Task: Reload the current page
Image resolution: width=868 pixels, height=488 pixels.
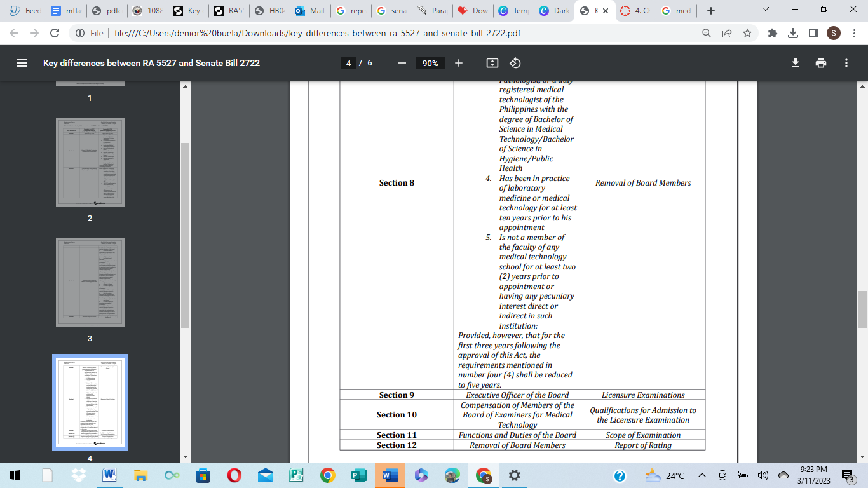Action: (55, 33)
